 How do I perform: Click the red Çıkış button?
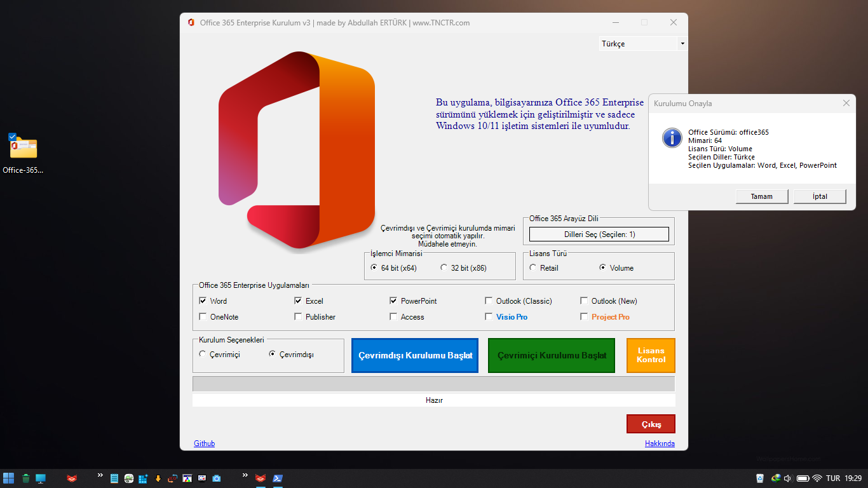click(651, 424)
